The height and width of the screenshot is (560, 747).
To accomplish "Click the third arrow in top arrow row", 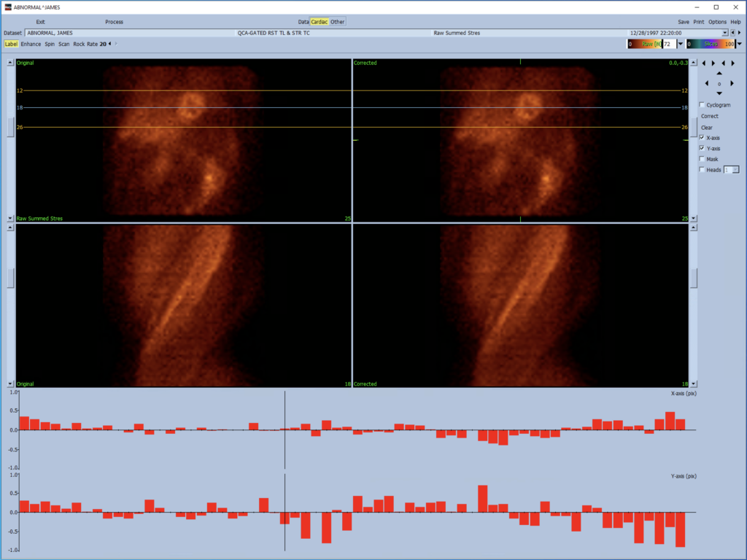I will (x=723, y=63).
